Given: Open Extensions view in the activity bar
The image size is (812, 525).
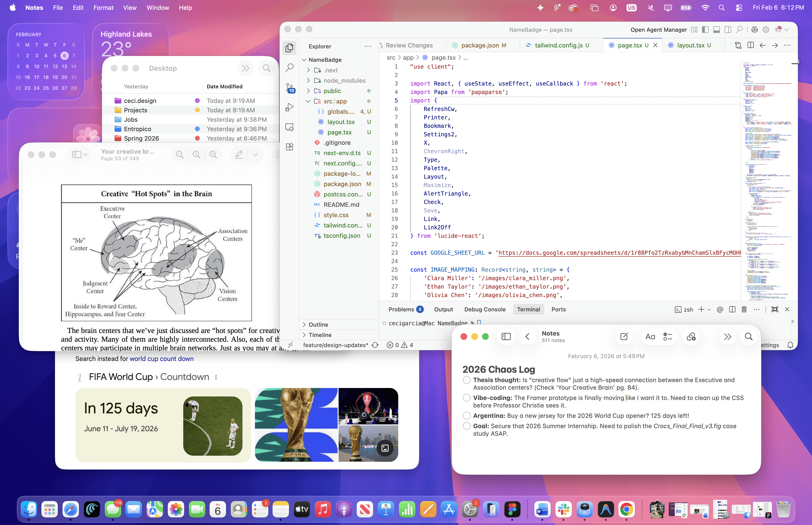Looking at the screenshot, I should coord(289,147).
